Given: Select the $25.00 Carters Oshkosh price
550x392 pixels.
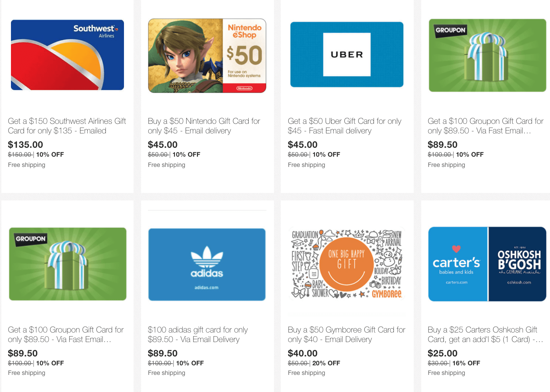Looking at the screenshot, I should pos(442,353).
